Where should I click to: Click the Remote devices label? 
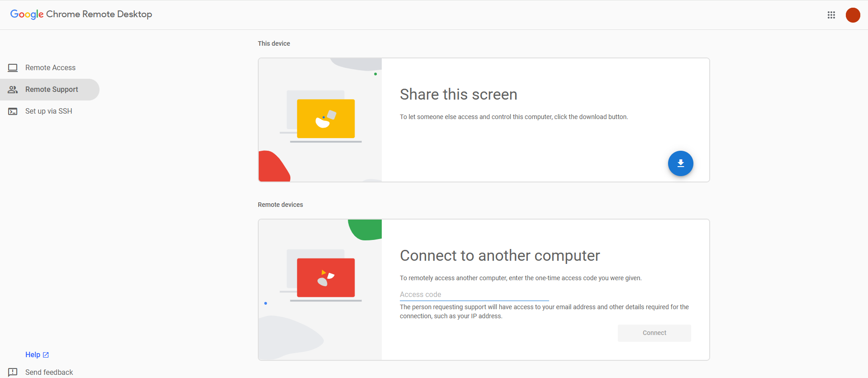[280, 205]
